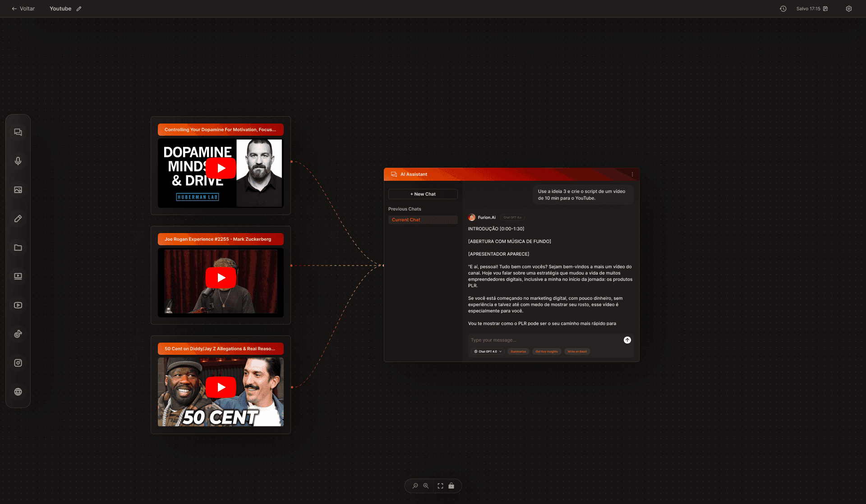This screenshot has width=866, height=504.
Task: Add an Instagram node from sidebar
Action: point(18,363)
